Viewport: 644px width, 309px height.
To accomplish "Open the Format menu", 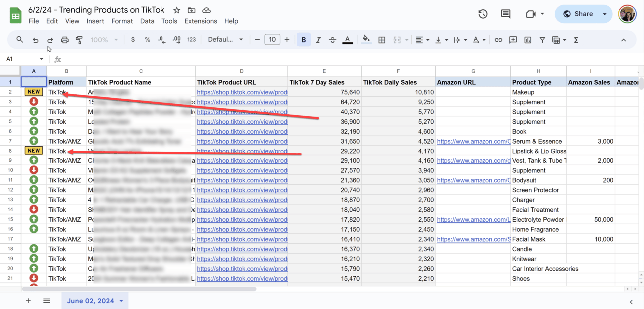I will coord(122,21).
